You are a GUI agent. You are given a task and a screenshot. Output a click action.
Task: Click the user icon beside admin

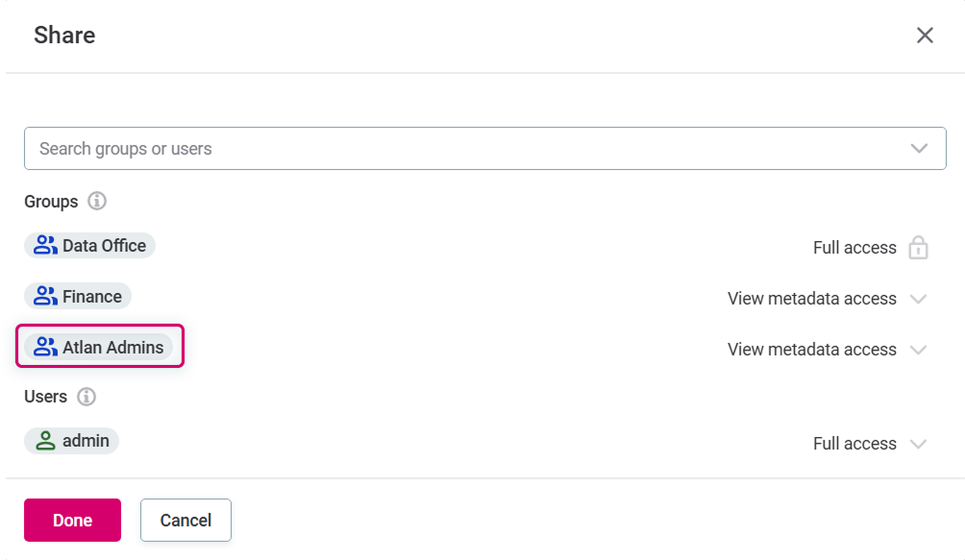click(x=44, y=440)
